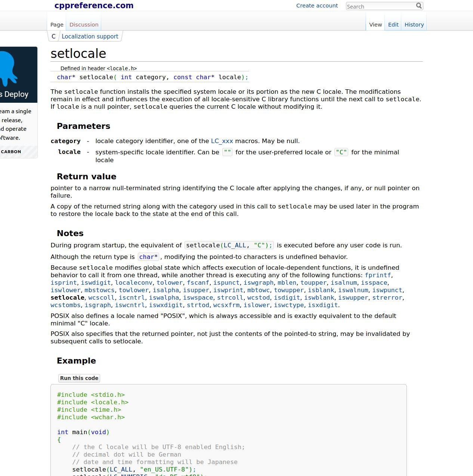Viewport: 473px width, 476px height.
Task: Open the isalpha link
Action: tap(166, 290)
